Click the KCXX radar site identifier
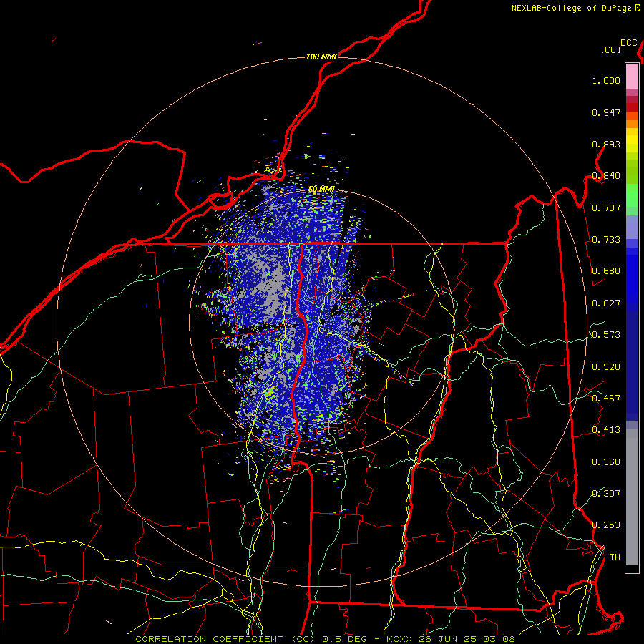 (400, 639)
